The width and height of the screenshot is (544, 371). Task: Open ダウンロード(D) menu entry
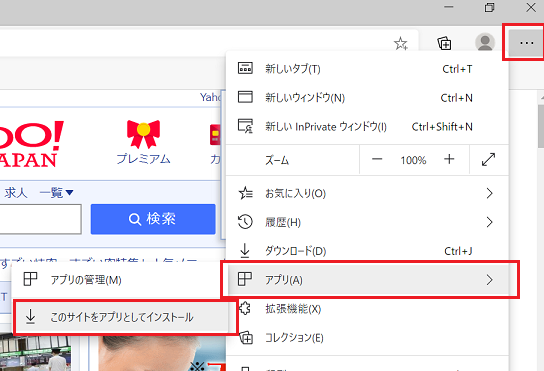[367, 251]
